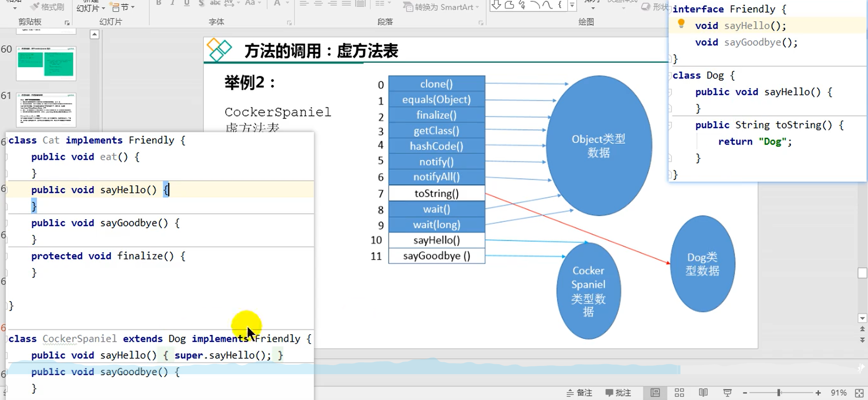Click super.sayHello() call in code

[x=222, y=355]
